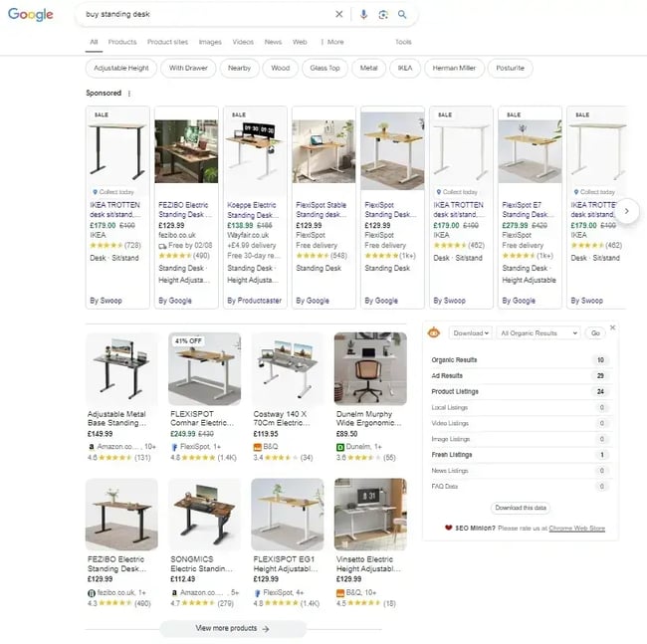Select the Adjustable Height filter chip
The image size is (647, 644).
[x=120, y=69]
